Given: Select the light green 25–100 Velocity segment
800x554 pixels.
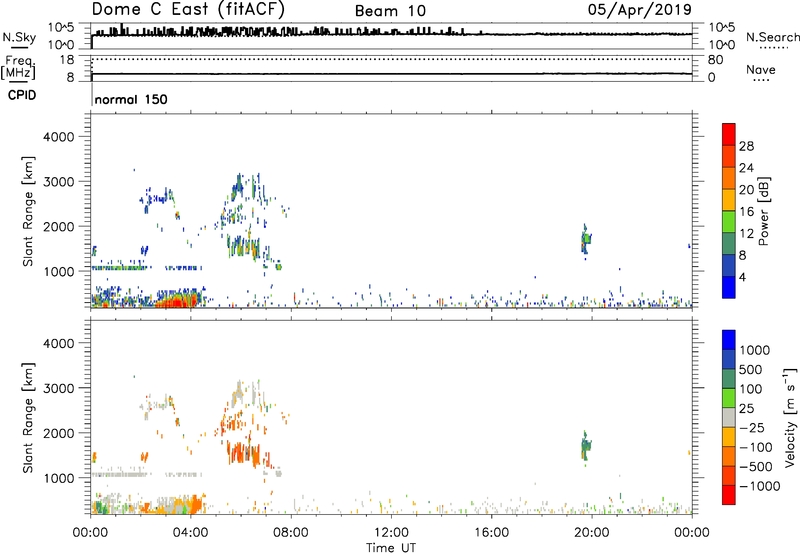Looking at the screenshot, I should coord(729,398).
